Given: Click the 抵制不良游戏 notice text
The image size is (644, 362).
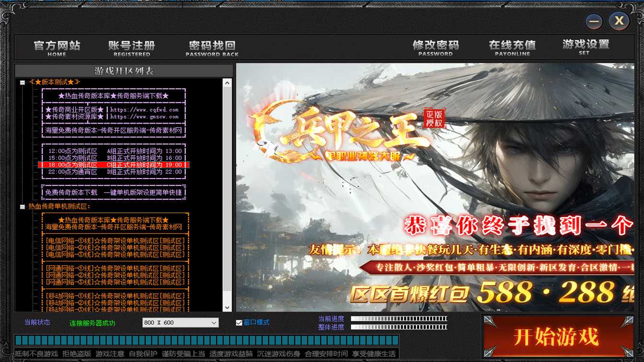Looking at the screenshot, I should (36, 354).
